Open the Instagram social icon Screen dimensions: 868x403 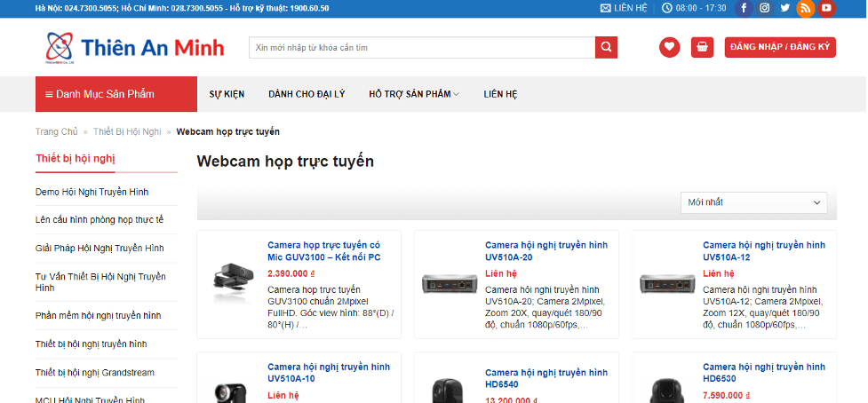coord(764,8)
